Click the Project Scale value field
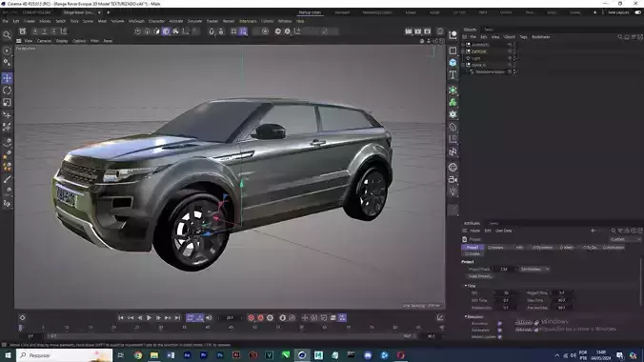 pos(504,270)
